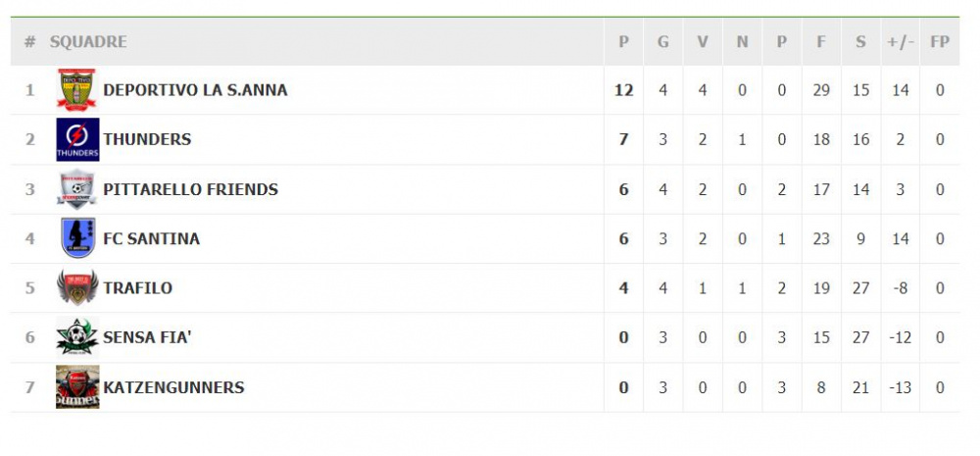Click the +/- goal difference column header
The image size is (980, 456).
coord(900,41)
